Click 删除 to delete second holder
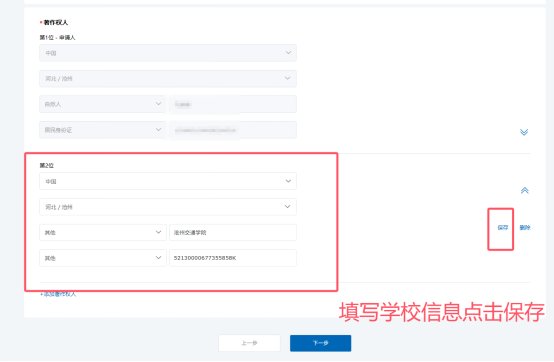 (525, 227)
